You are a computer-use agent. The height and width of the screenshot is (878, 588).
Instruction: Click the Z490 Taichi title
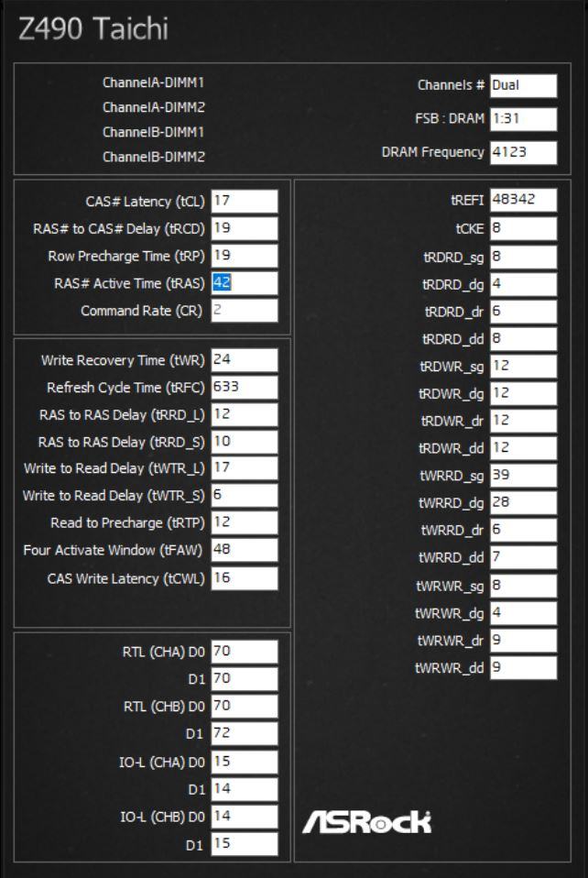(x=93, y=28)
